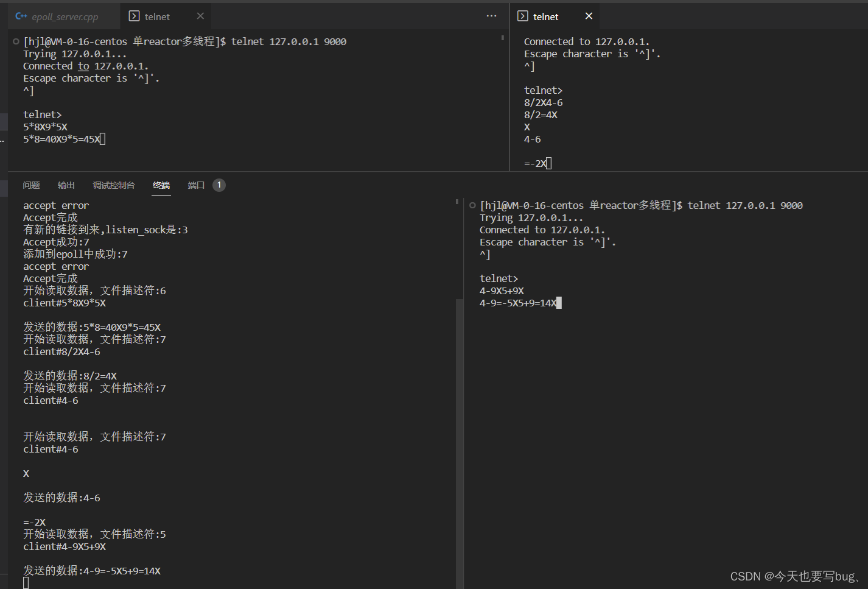Open the 调试控制台 panel tab
The image size is (868, 589).
click(114, 185)
